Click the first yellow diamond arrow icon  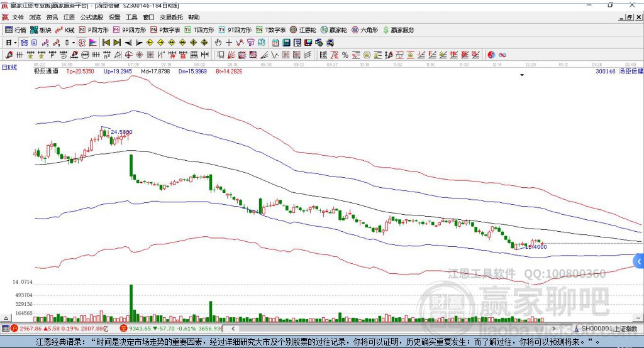[150, 43]
